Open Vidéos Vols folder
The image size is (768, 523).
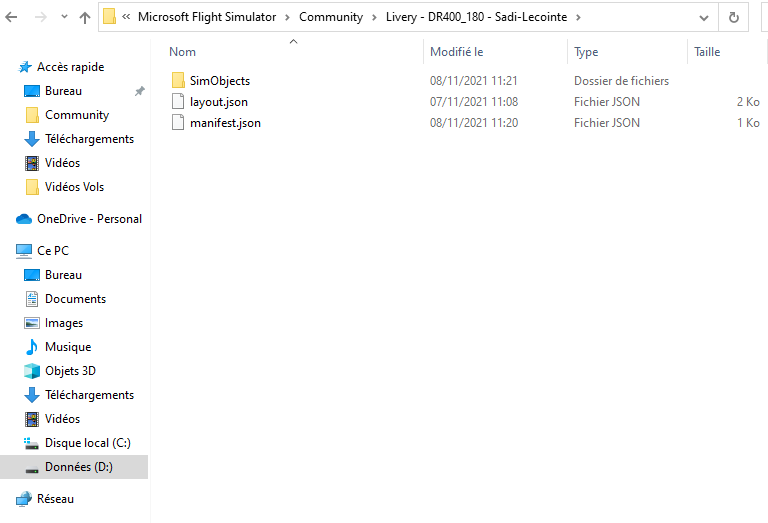74,187
